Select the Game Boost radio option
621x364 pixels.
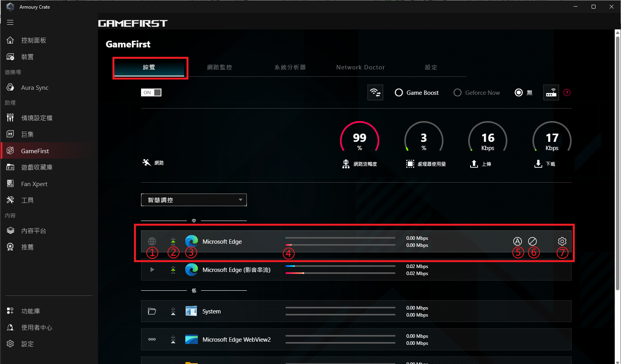pos(417,93)
